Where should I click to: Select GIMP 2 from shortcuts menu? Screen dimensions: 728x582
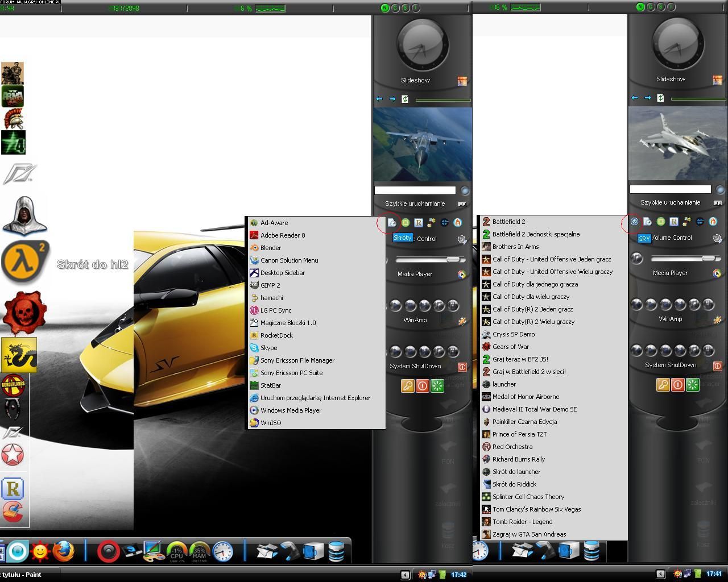(316, 285)
